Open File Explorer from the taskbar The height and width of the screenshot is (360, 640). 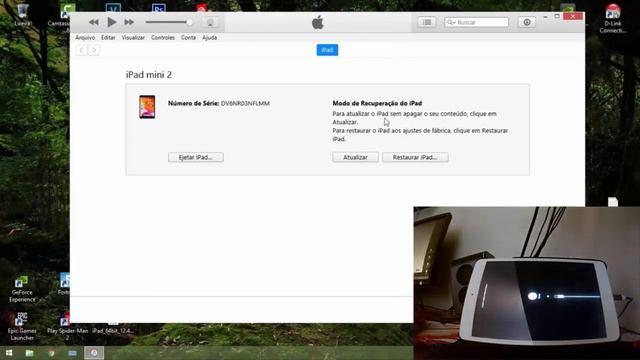(29, 353)
